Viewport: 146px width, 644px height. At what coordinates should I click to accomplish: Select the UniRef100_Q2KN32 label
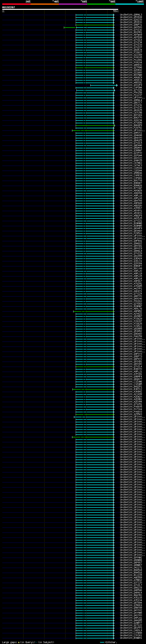point(131,70)
